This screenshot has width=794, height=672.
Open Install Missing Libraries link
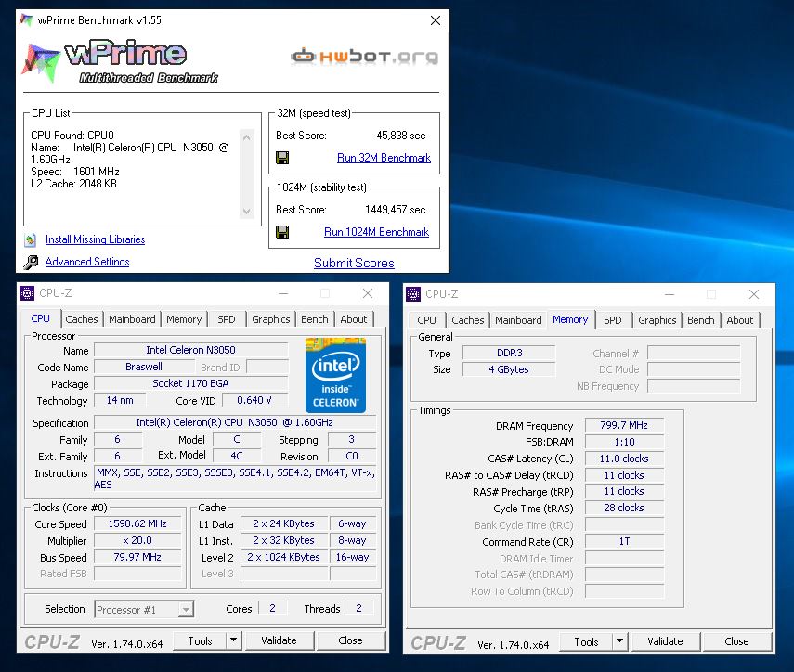pyautogui.click(x=96, y=239)
